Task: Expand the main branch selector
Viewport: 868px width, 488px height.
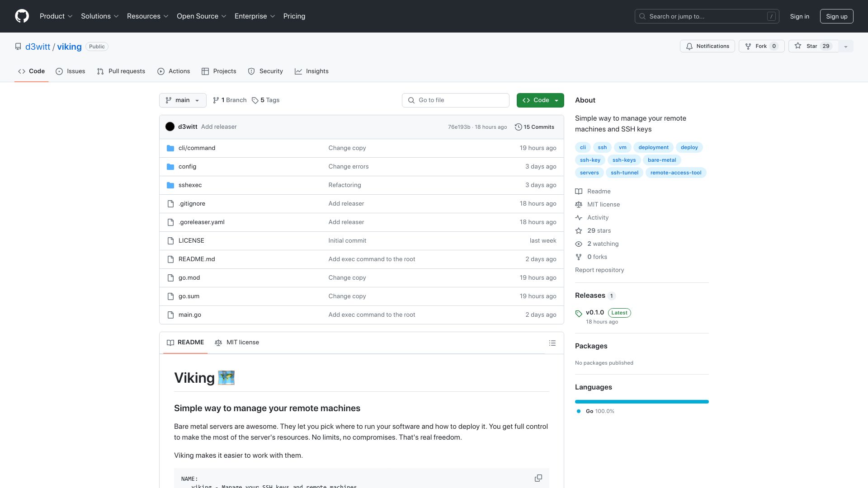Action: coord(183,100)
